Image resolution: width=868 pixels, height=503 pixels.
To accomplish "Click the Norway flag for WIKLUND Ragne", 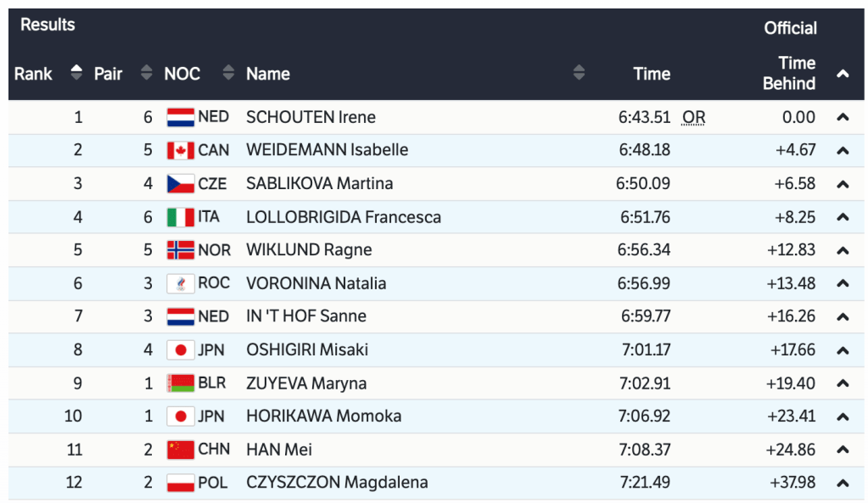I will coord(181,250).
